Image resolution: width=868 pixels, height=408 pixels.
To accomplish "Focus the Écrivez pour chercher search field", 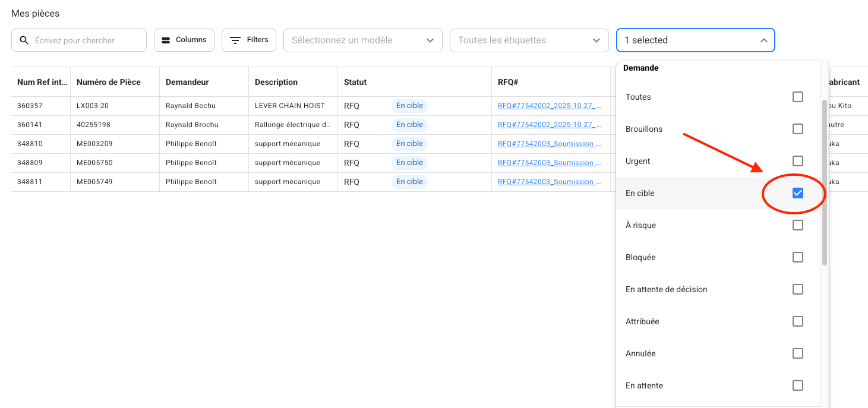I will tap(87, 40).
